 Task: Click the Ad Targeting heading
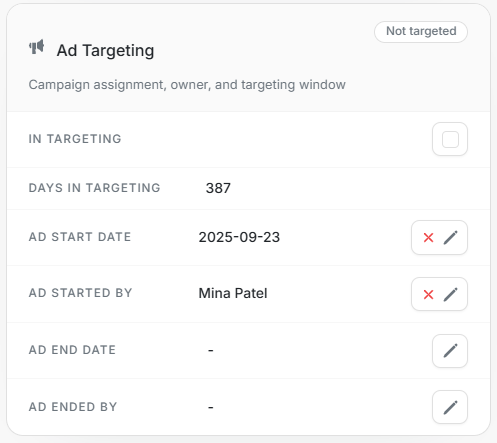point(105,51)
